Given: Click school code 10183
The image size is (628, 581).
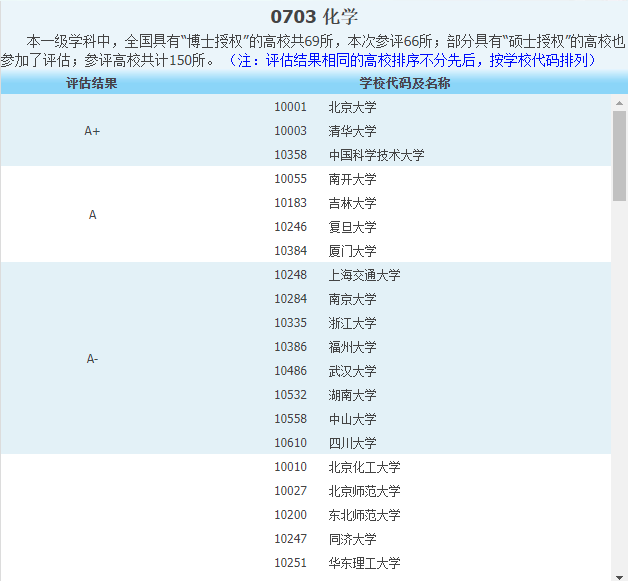Looking at the screenshot, I should point(290,203).
